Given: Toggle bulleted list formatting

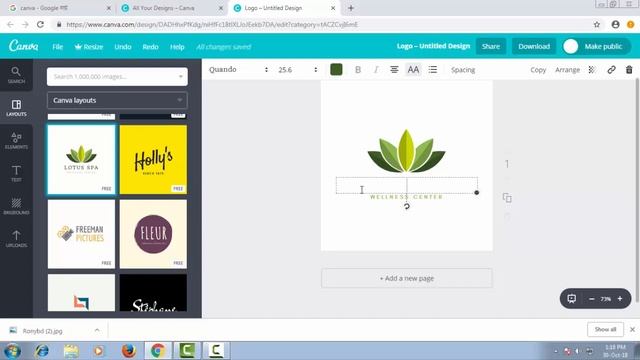Looking at the screenshot, I should point(433,70).
